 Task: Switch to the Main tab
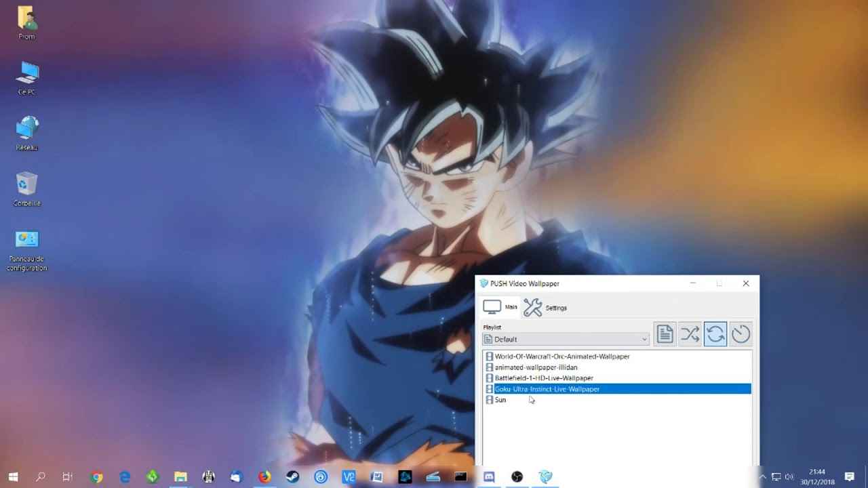[x=500, y=307]
